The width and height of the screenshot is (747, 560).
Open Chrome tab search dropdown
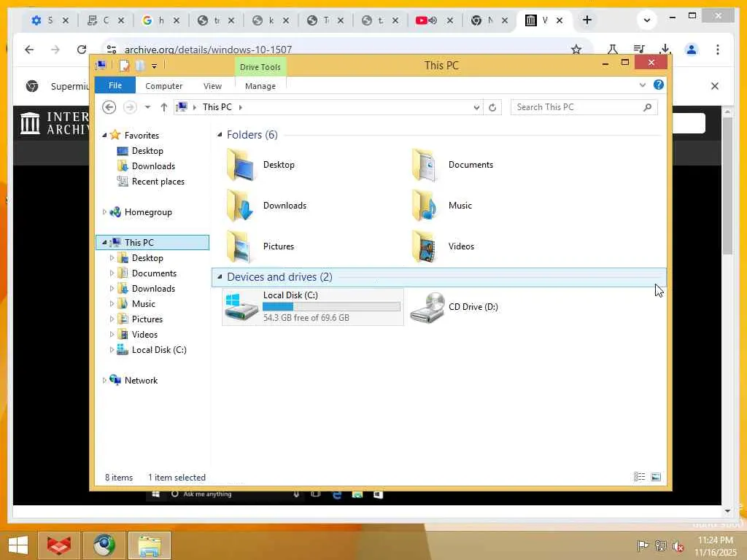pyautogui.click(x=646, y=20)
